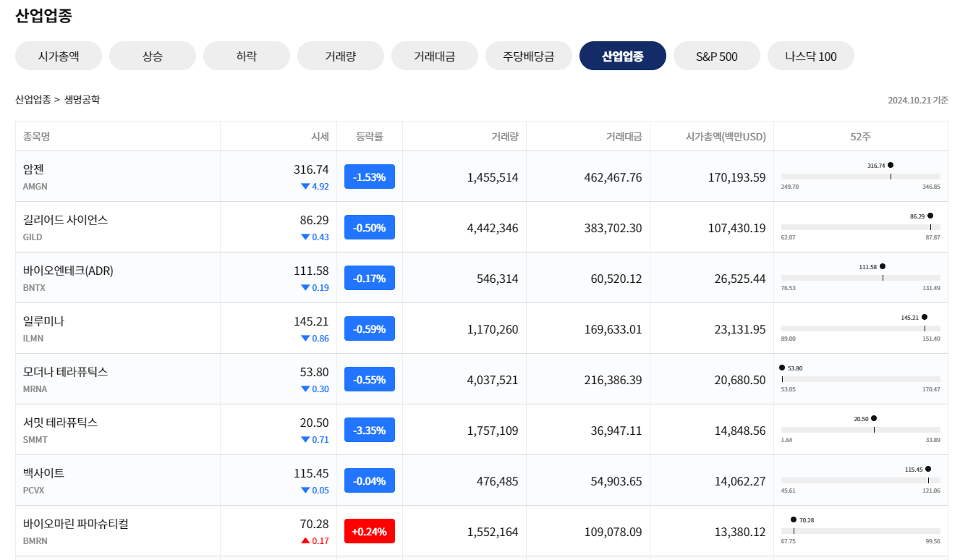Click the AMGN ticker symbol
960x560 pixels.
pos(35,187)
